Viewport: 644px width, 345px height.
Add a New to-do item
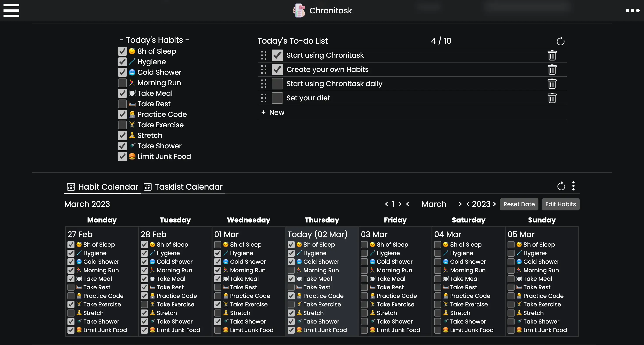tap(273, 113)
